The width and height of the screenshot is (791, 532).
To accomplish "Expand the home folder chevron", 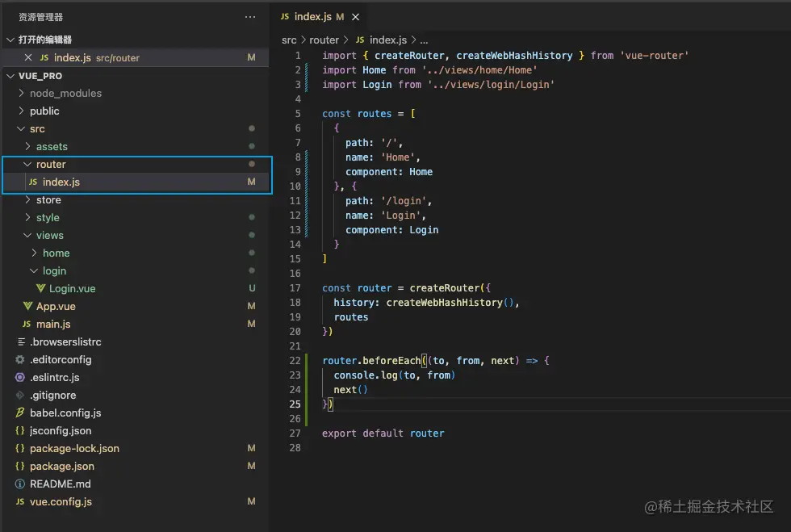I will coord(34,253).
